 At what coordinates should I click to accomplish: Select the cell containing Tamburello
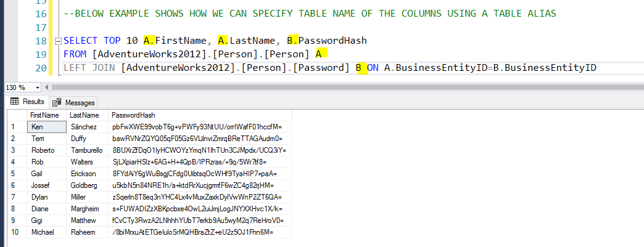(x=87, y=150)
